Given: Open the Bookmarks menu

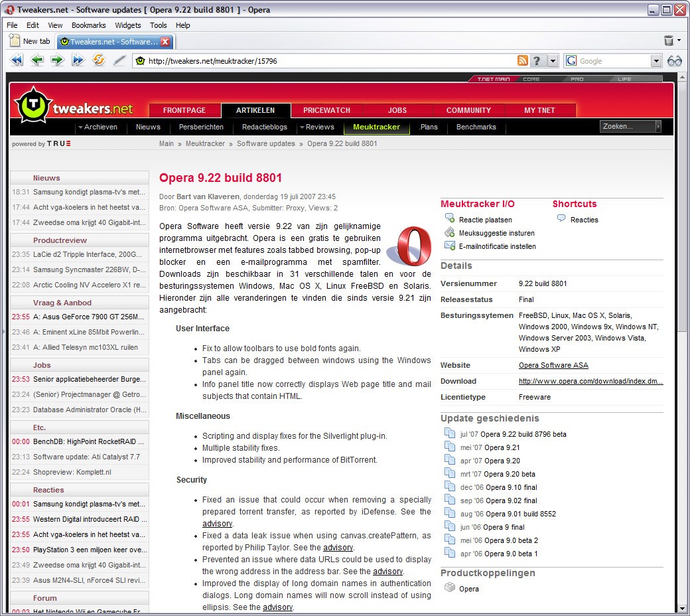Looking at the screenshot, I should coord(88,25).
